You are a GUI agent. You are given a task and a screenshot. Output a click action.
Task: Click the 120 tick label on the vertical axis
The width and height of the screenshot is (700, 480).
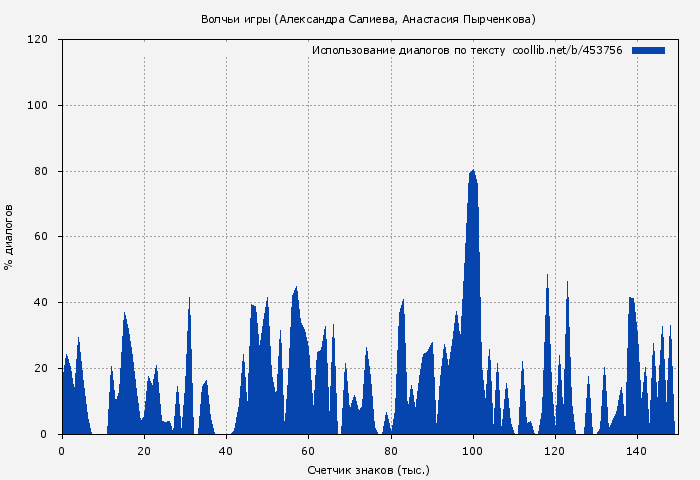pyautogui.click(x=38, y=40)
